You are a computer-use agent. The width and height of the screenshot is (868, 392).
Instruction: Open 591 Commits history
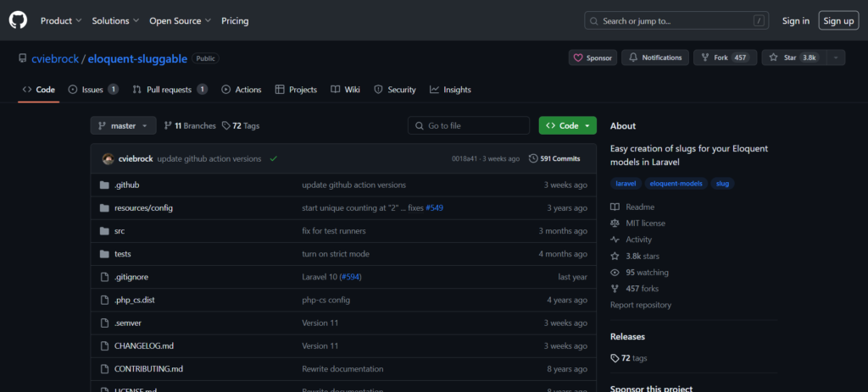[x=554, y=158]
